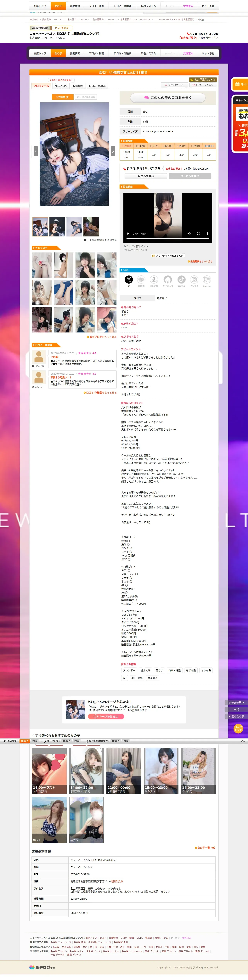
Task: Select the 公式写真 (4) photo tab
Action: click(x=62, y=97)
